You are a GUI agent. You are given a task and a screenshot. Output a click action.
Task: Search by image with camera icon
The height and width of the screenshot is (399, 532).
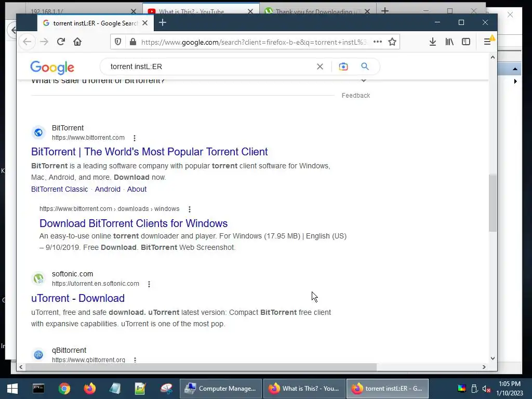click(x=343, y=66)
